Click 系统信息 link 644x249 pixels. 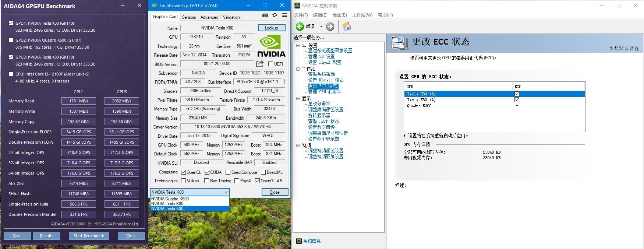coord(312,241)
